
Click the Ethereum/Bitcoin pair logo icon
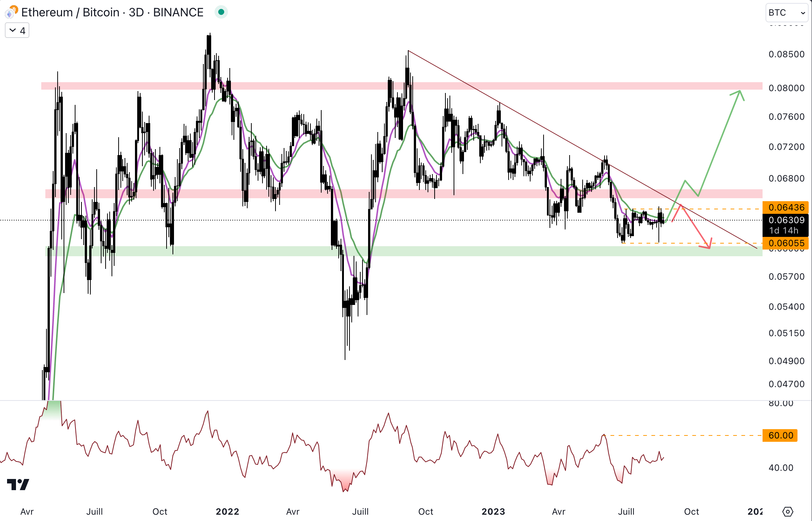pos(11,12)
